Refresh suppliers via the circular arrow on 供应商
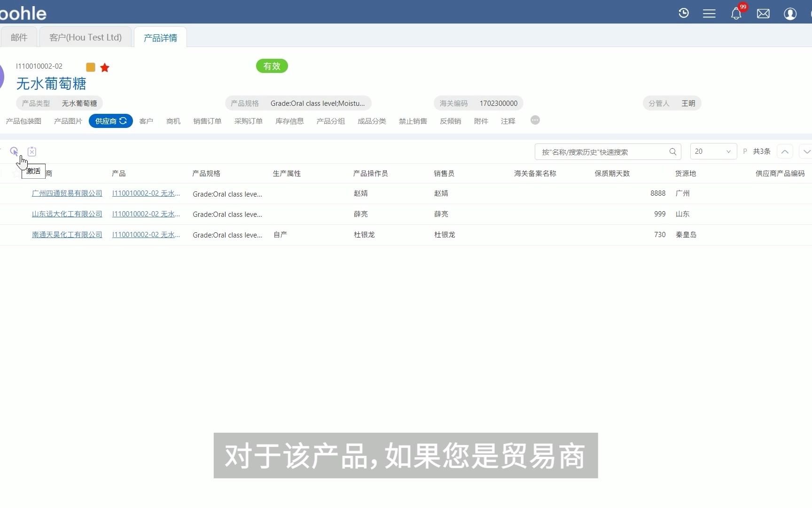This screenshot has width=812, height=508. pyautogui.click(x=123, y=121)
